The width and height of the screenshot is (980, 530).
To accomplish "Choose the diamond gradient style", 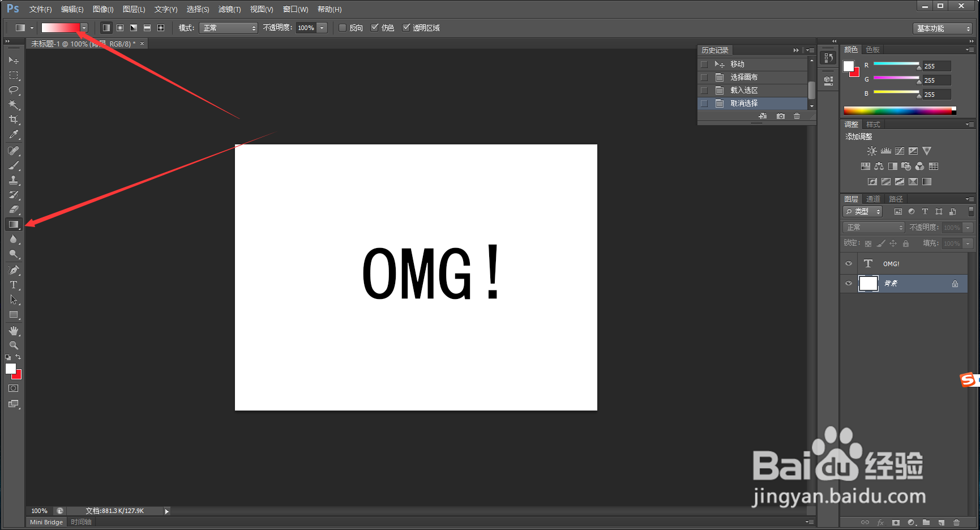I will [x=161, y=28].
